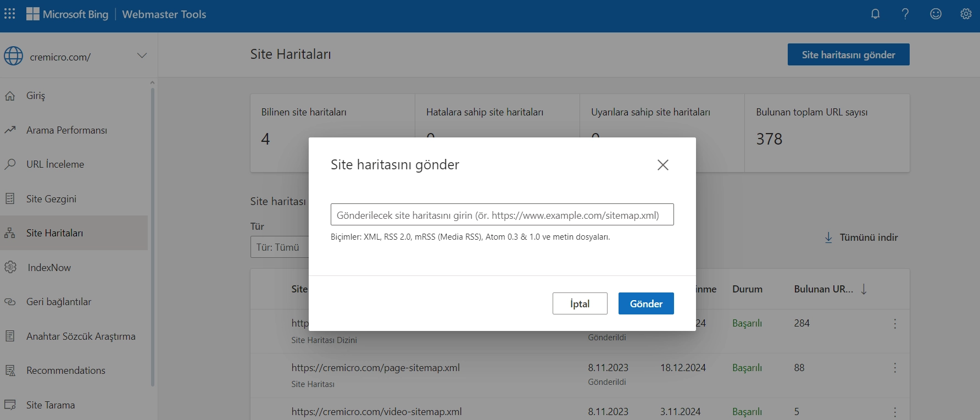
Task: Click the Tümünü indir download icon
Action: (x=828, y=237)
